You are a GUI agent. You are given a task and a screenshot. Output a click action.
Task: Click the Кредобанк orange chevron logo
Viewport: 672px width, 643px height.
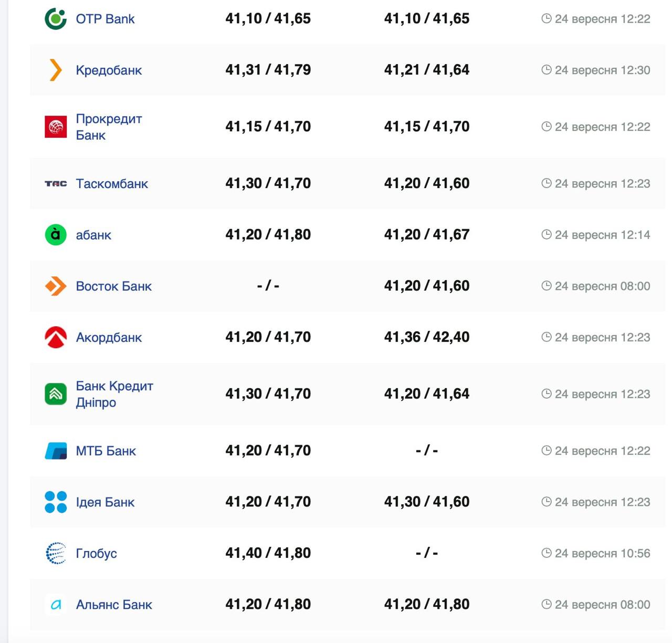pyautogui.click(x=56, y=70)
